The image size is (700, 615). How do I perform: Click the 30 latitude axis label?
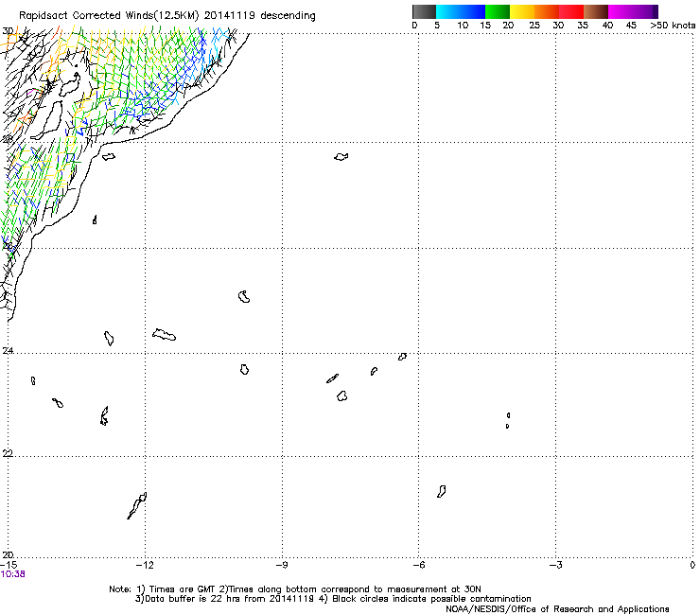tap(8, 31)
